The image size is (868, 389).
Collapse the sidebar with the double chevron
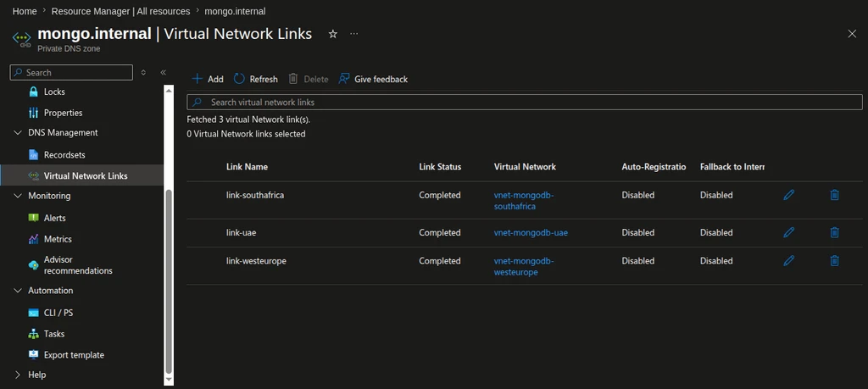coord(164,73)
